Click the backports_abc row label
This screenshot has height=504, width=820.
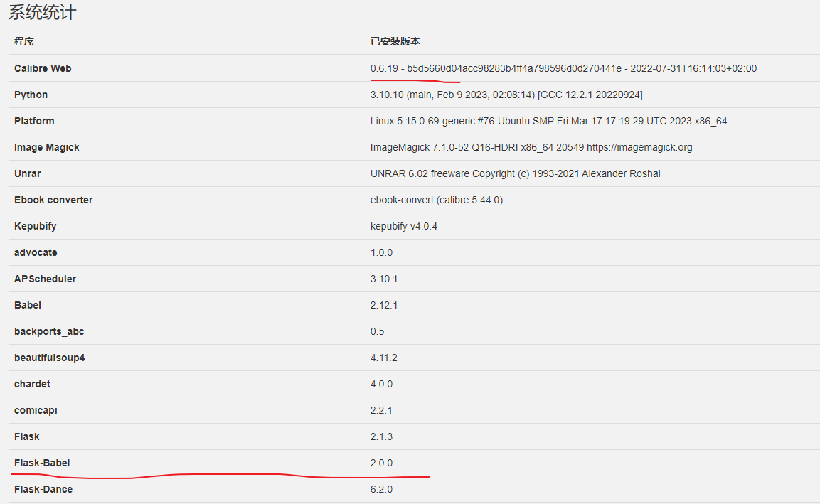49,331
